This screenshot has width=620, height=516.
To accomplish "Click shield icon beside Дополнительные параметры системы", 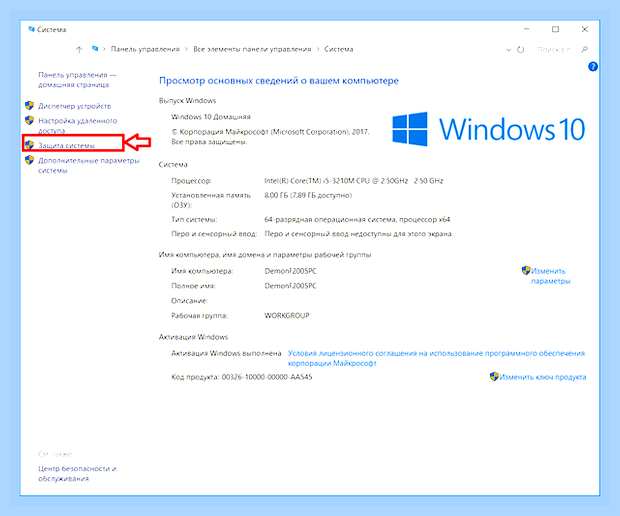I will 29,160.
